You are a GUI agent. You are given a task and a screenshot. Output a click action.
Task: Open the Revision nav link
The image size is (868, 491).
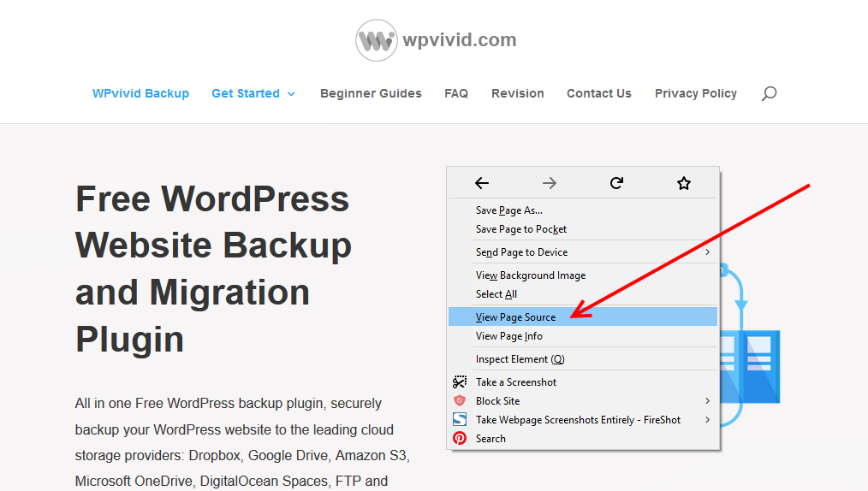click(x=518, y=93)
